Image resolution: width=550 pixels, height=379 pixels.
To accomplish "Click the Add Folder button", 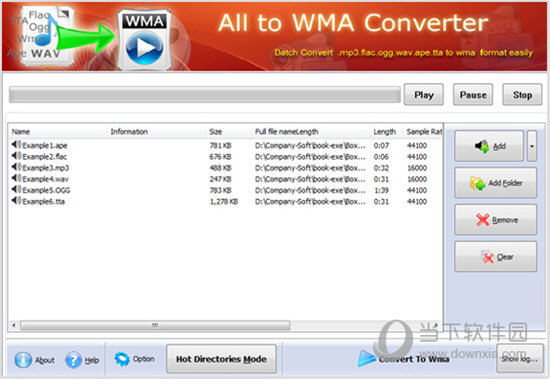I will (496, 183).
